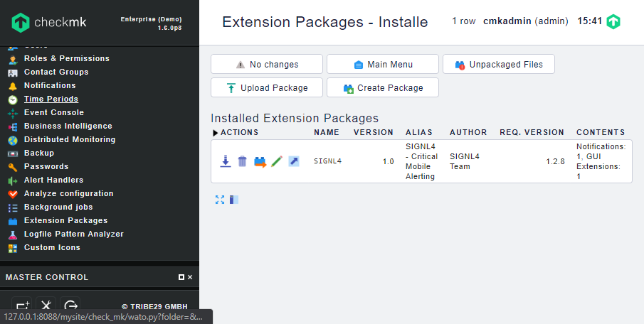644x324 pixels.
Task: Click the SIGNL4 package name cell
Action: 328,161
